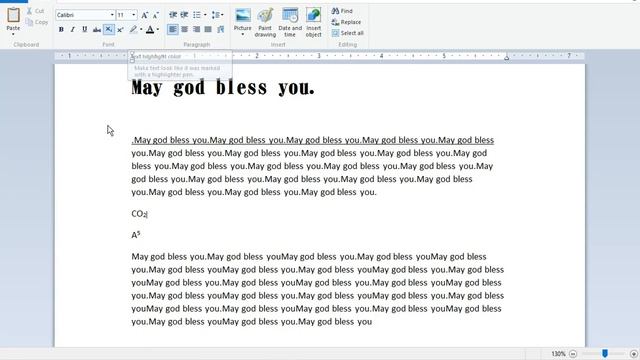The width and height of the screenshot is (640, 360).
Task: Toggle strikethrough formatting
Action: click(97, 29)
